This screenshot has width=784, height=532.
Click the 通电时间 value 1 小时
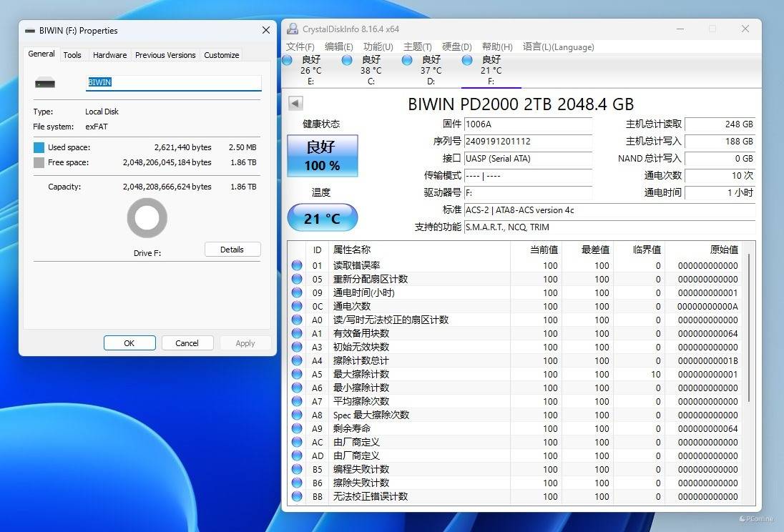(720, 192)
